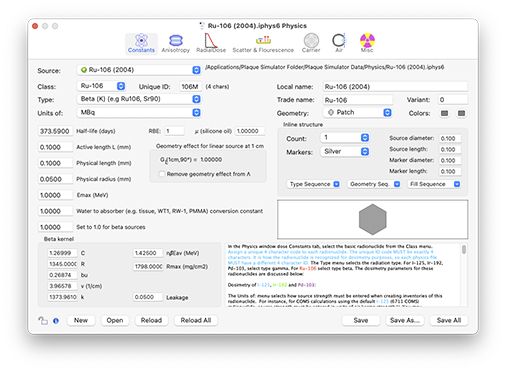Click the Emax (MeV) field

pos(55,195)
